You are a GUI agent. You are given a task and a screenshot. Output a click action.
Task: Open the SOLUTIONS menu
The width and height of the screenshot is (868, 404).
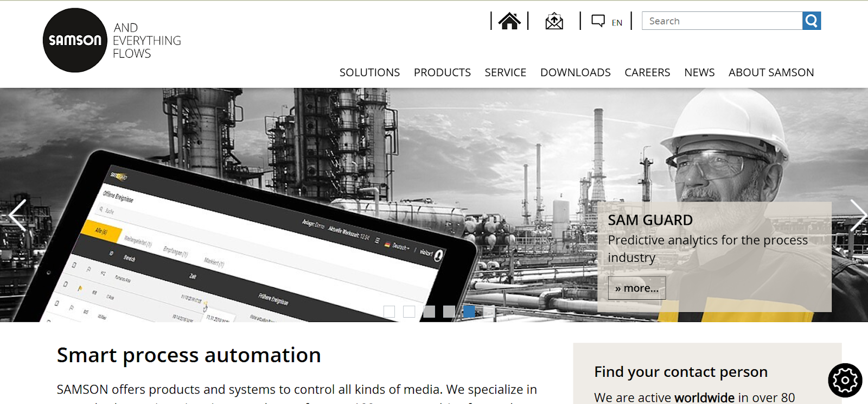click(369, 72)
